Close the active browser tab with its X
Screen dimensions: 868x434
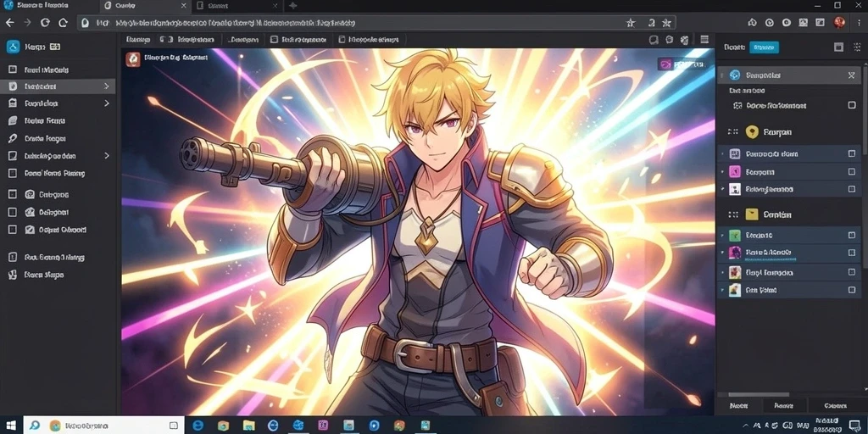tap(183, 6)
